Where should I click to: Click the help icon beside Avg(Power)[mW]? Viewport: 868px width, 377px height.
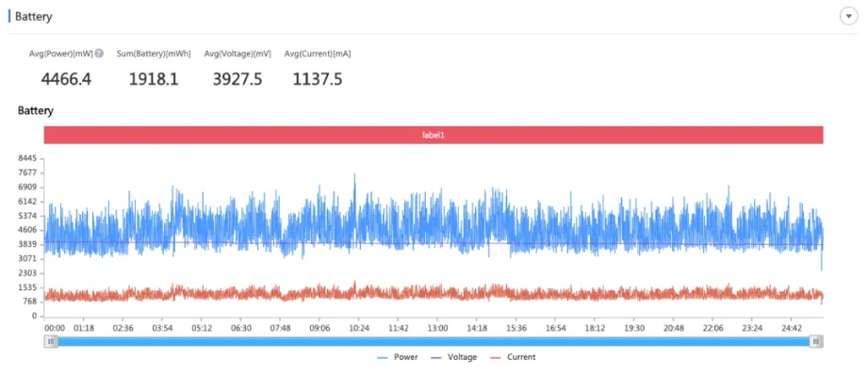click(99, 54)
